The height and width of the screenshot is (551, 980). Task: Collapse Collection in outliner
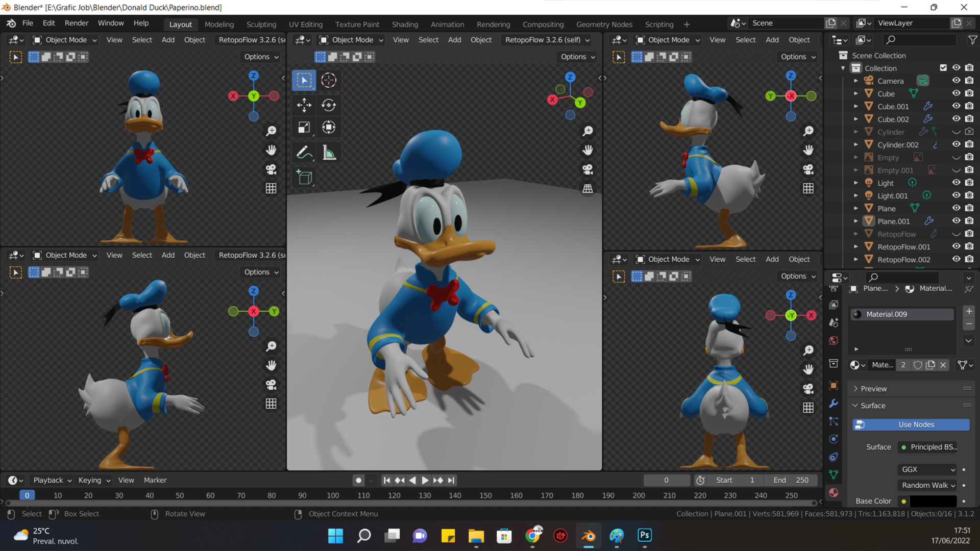click(843, 68)
